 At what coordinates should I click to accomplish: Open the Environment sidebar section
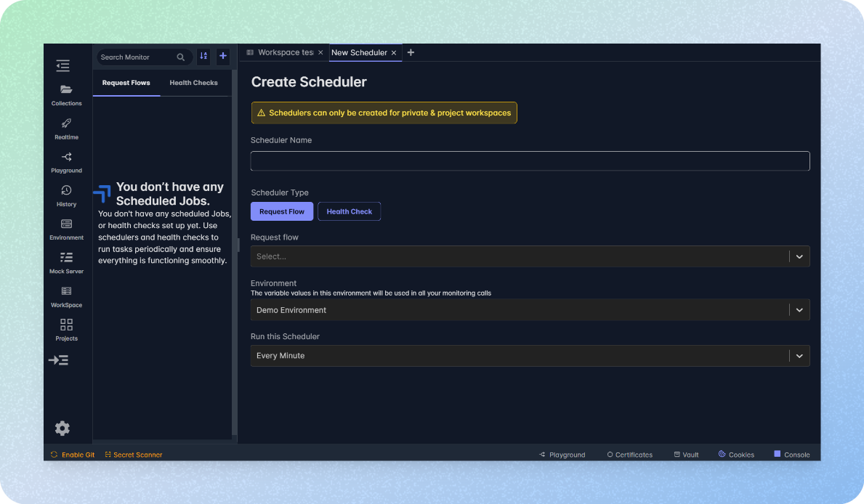coord(66,229)
